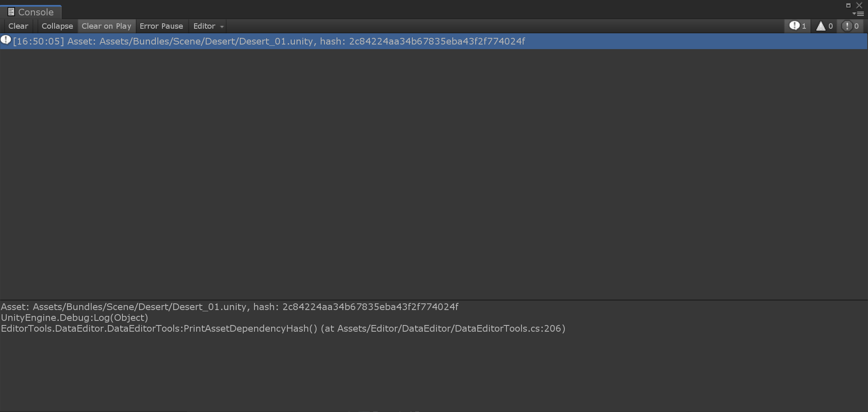The height and width of the screenshot is (412, 868).
Task: Open the Editor dropdown menu
Action: coord(208,26)
